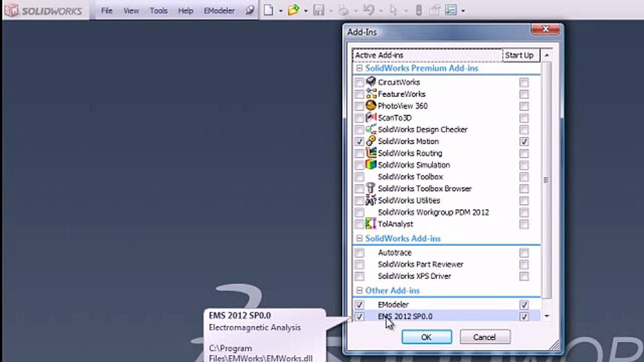Image resolution: width=644 pixels, height=362 pixels.
Task: Click the SolidWorks Utilities add-in icon
Action: tap(371, 200)
